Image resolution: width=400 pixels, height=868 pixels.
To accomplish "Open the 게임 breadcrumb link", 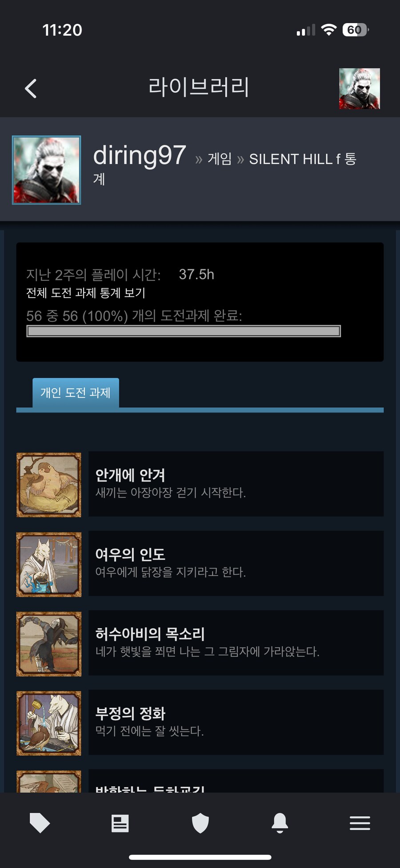I will [220, 159].
